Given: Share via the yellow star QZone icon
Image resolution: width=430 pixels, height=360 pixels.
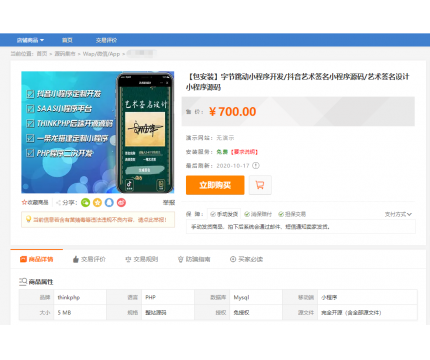Looking at the screenshot, I should [97, 202].
